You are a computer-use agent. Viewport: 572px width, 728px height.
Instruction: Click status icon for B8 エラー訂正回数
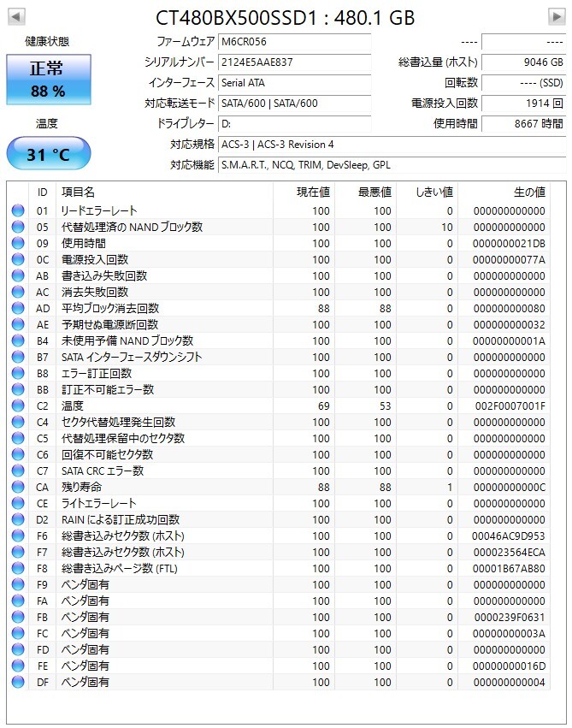[18, 373]
